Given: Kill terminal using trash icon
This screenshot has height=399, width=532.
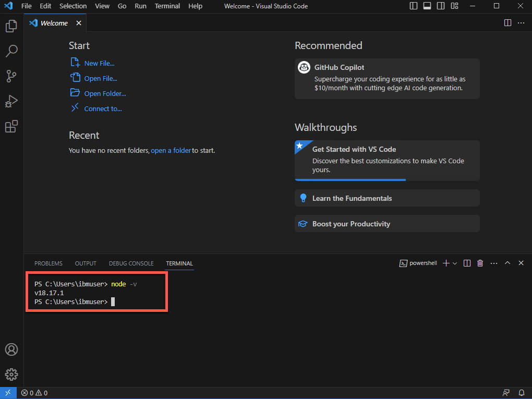Looking at the screenshot, I should (480, 263).
